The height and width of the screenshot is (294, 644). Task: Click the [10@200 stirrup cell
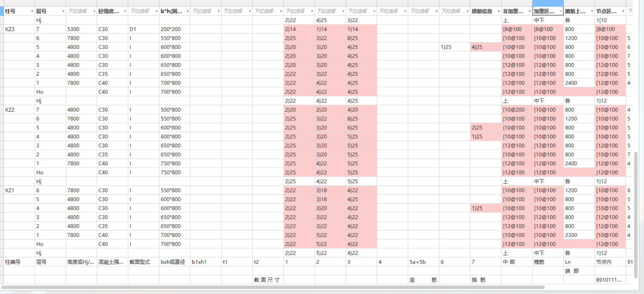(x=517, y=110)
